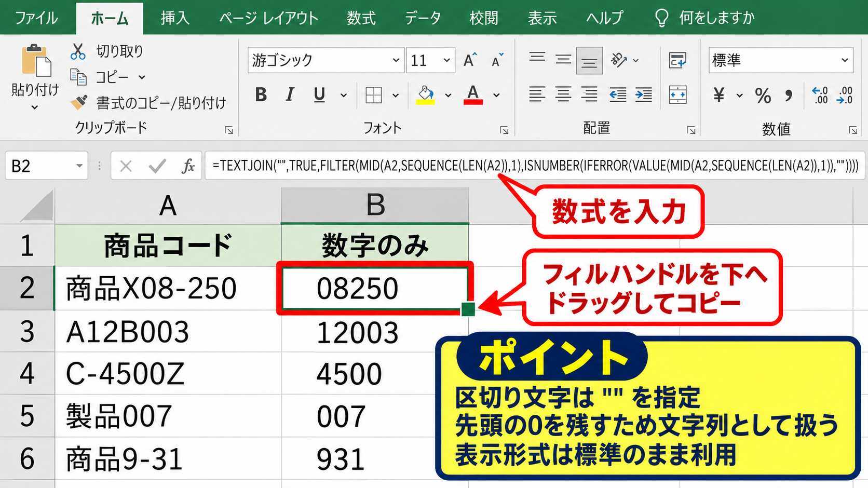Switch to the データ tab
Viewport: 868px width, 488px height.
coord(423,18)
